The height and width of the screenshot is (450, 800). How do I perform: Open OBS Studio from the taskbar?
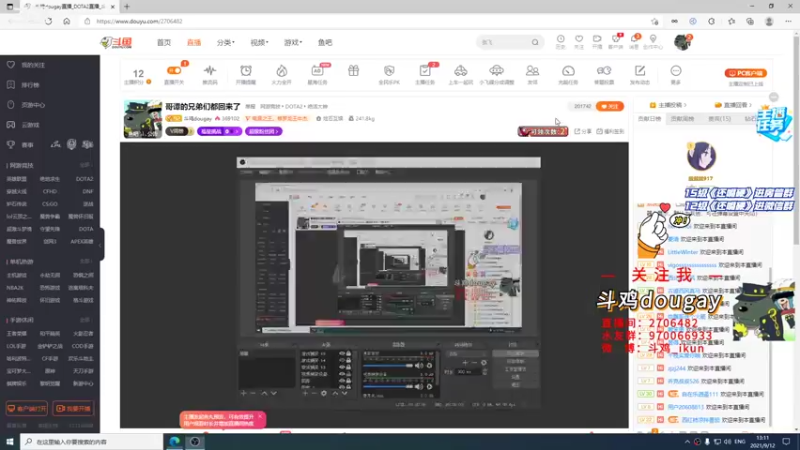pyautogui.click(x=195, y=442)
